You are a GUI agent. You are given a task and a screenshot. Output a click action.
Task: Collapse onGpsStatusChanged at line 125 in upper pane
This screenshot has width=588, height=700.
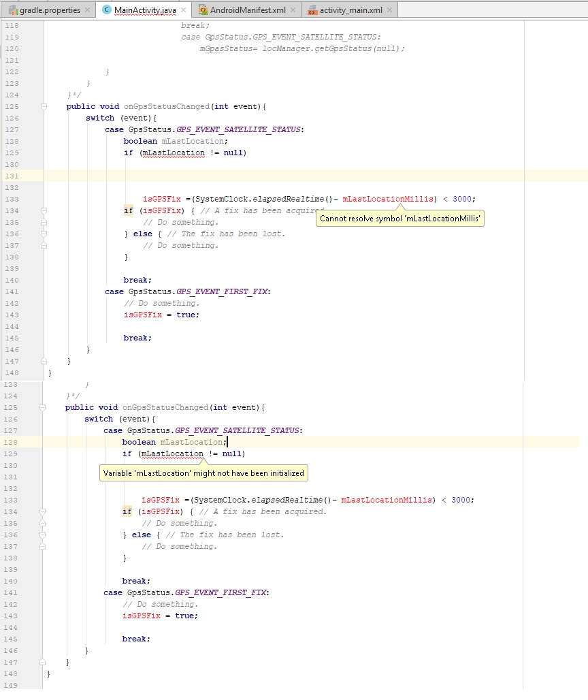tap(44, 106)
